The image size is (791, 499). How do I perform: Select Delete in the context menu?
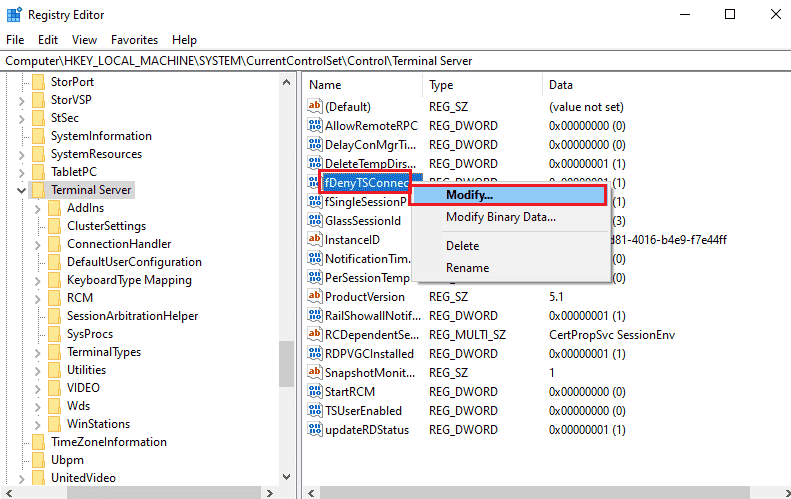tap(511, 246)
